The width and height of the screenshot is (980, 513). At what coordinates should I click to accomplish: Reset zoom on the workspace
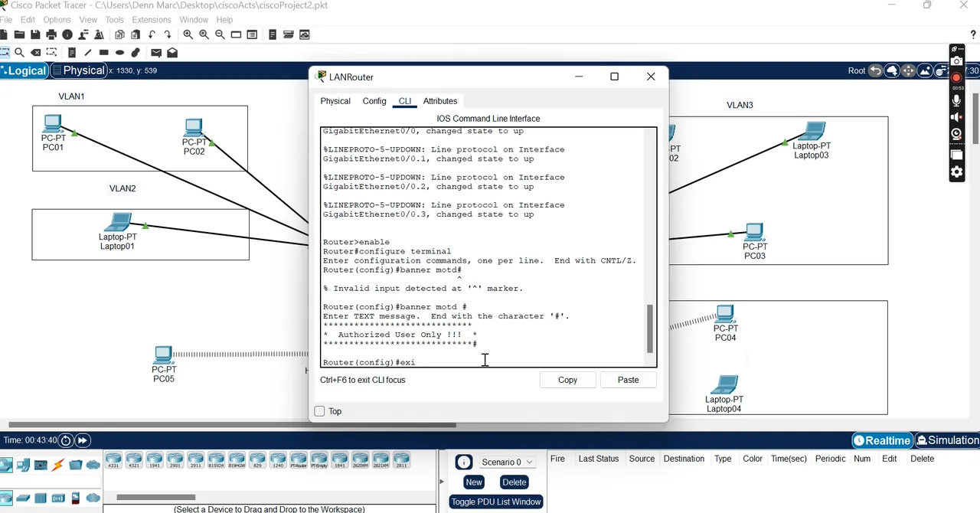[204, 34]
